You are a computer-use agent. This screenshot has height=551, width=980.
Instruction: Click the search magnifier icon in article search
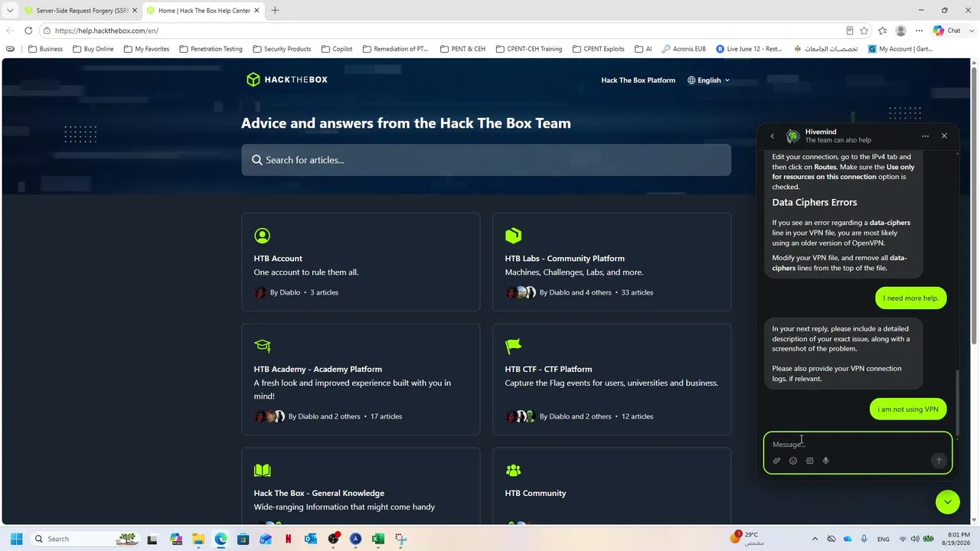(x=257, y=160)
